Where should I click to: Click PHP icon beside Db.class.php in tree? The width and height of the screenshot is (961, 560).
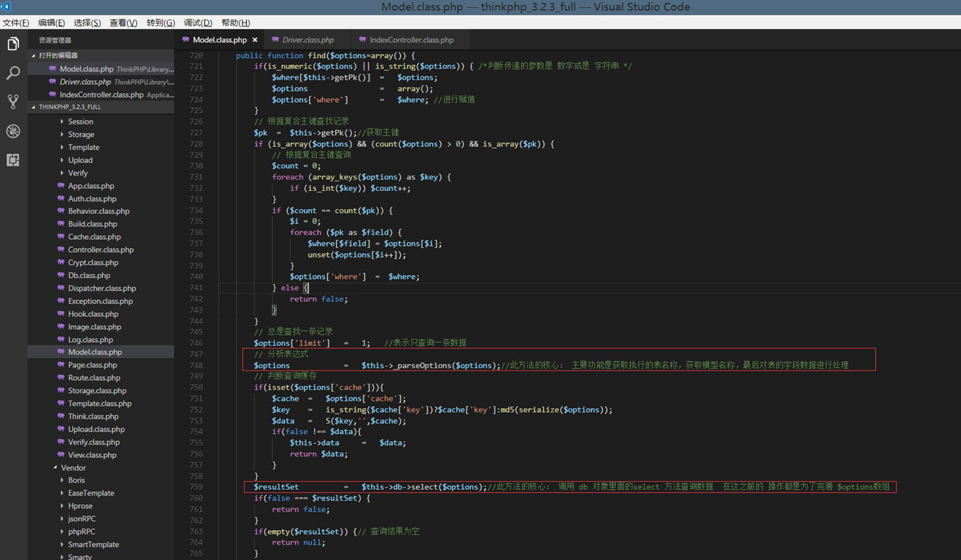61,275
